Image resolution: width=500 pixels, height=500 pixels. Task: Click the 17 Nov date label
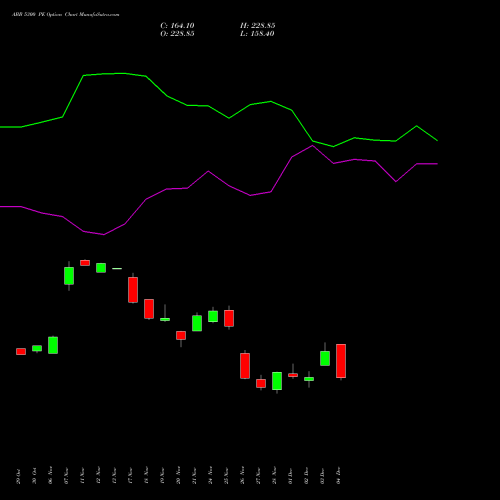tap(130, 475)
